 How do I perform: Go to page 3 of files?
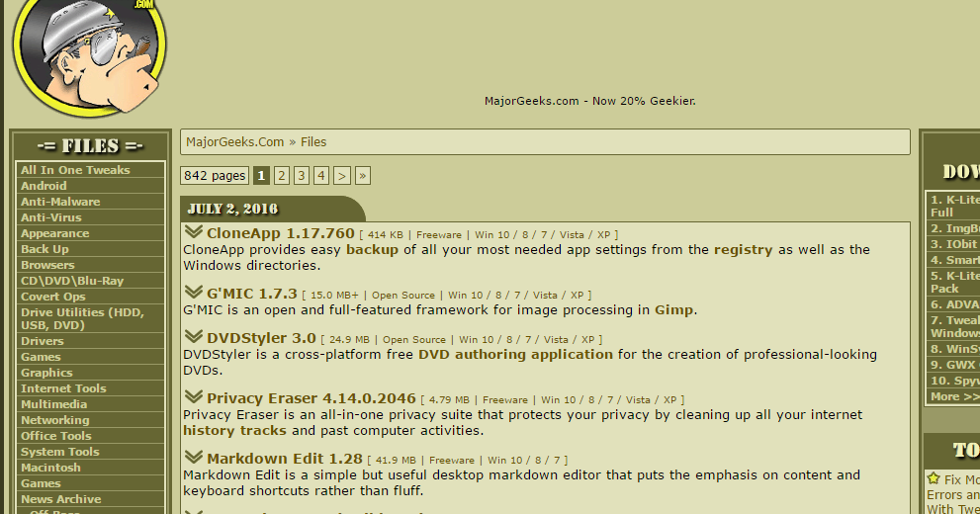[x=302, y=176]
